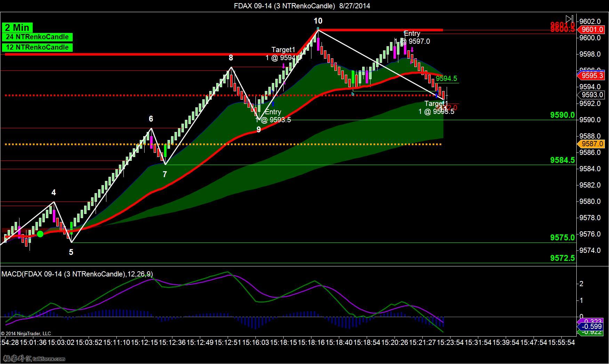The width and height of the screenshot is (609, 364).
Task: Select the swing label 5
Action: pos(71,252)
